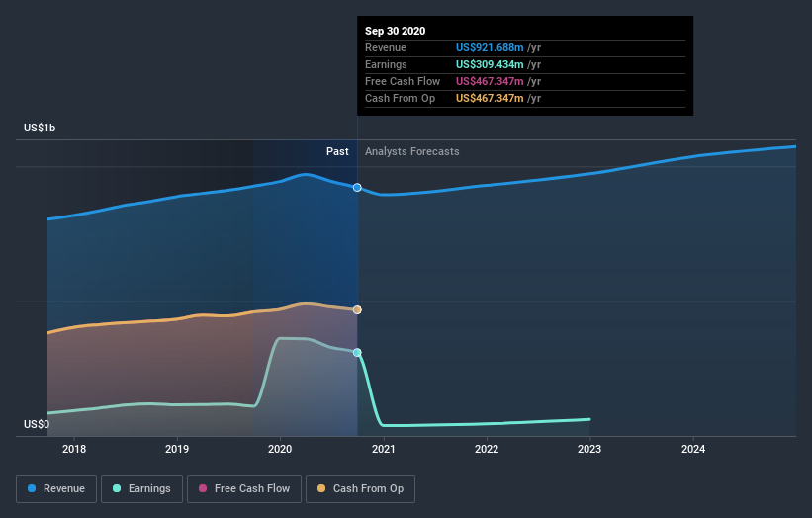Toggle the Free Cash Flow legend button

[244, 489]
